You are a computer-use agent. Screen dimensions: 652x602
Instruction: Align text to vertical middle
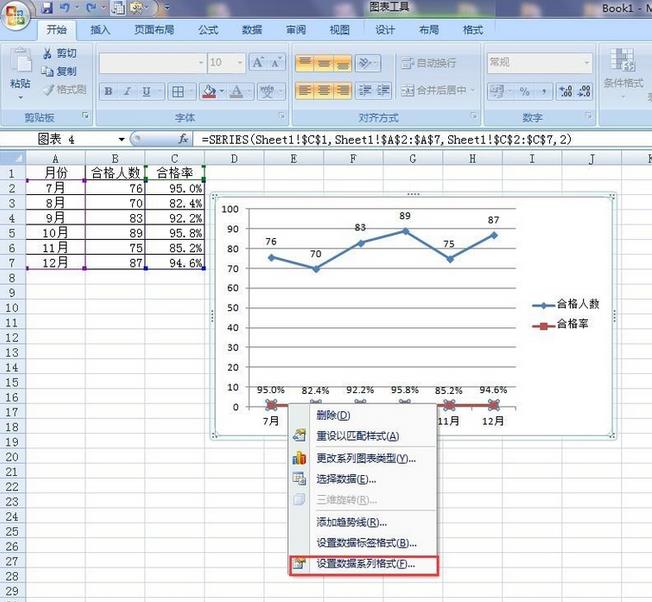pyautogui.click(x=324, y=63)
